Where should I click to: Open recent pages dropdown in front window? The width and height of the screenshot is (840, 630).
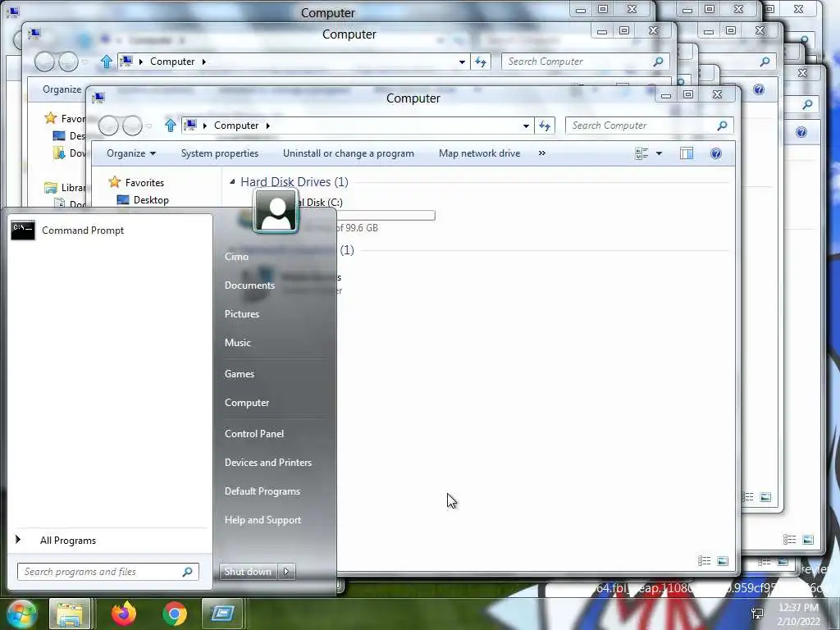coord(149,126)
